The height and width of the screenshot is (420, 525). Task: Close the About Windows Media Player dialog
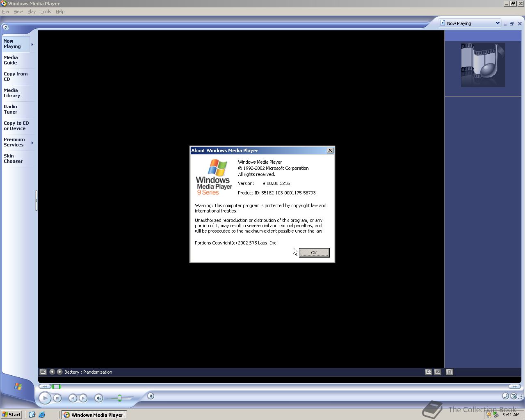(x=330, y=151)
